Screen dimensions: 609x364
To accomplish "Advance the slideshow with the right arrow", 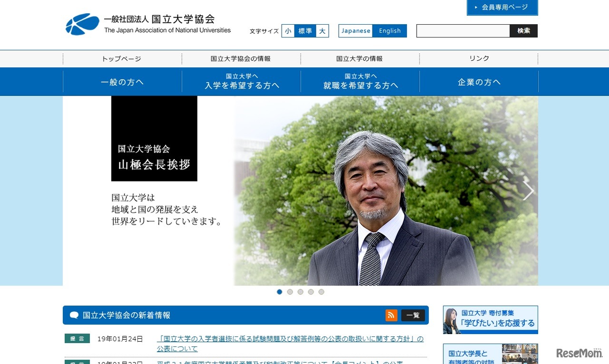I will 528,190.
